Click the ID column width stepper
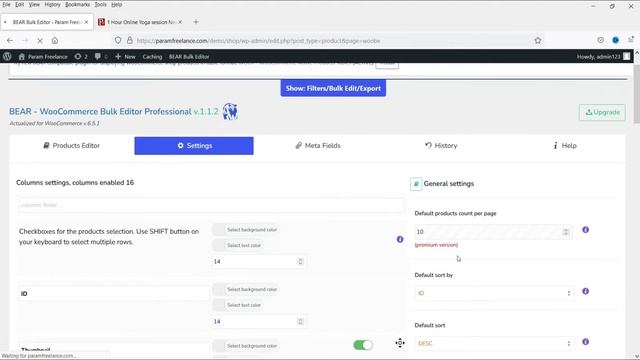 click(300, 321)
